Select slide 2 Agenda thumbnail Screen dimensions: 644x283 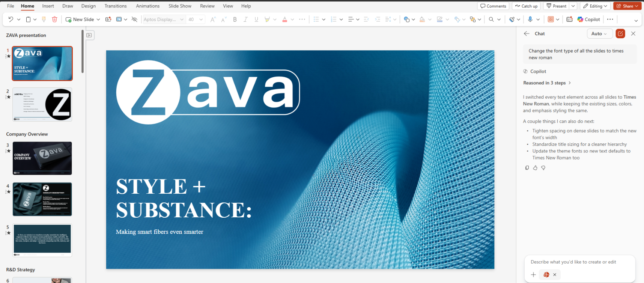pos(42,104)
